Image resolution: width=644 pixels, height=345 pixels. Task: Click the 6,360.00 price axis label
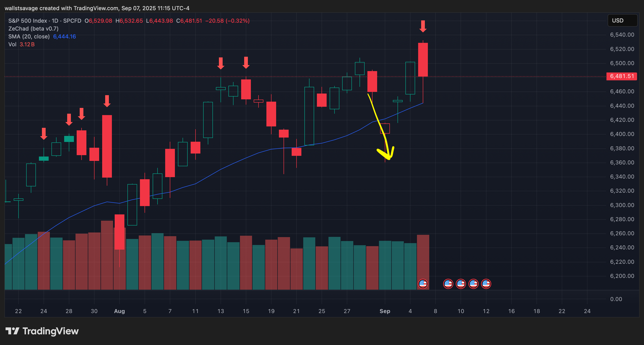pos(622,163)
